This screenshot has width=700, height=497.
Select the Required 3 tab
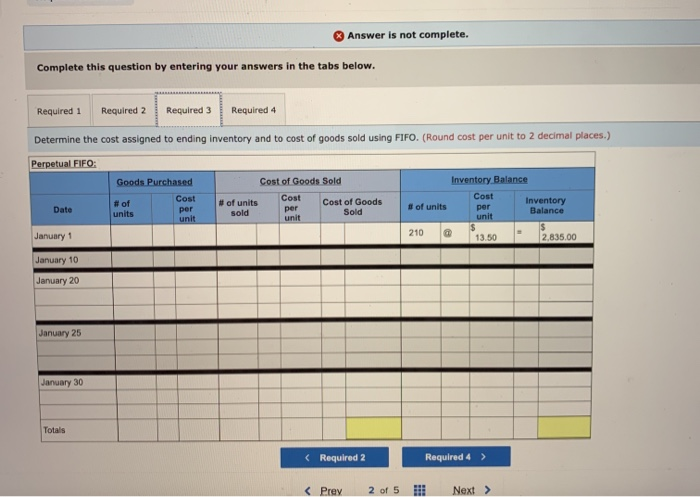188,110
